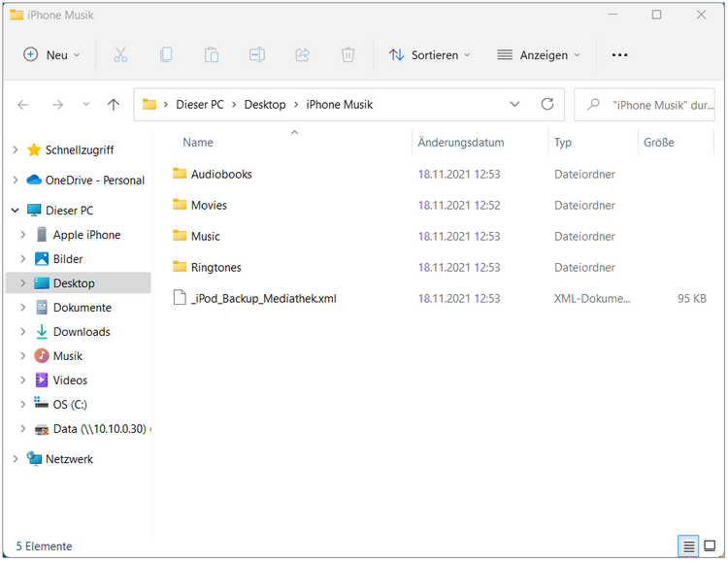Open the Neu new item dropdown
The height and width of the screenshot is (561, 728).
click(52, 54)
